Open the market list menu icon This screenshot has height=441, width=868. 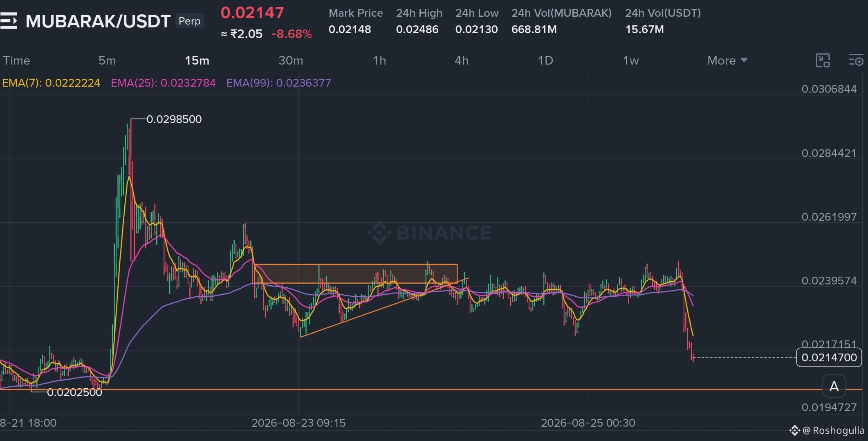[x=9, y=21]
